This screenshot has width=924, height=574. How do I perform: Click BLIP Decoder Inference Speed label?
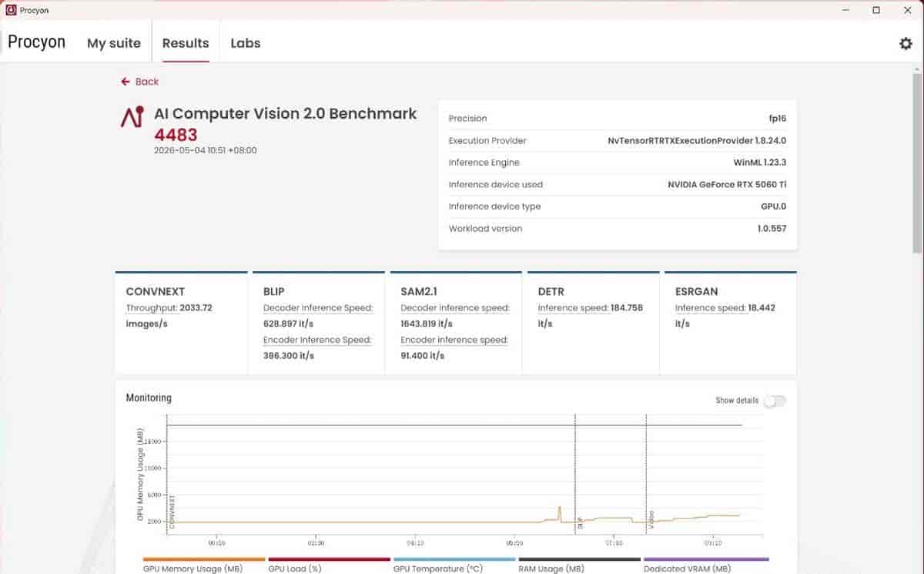pos(318,308)
